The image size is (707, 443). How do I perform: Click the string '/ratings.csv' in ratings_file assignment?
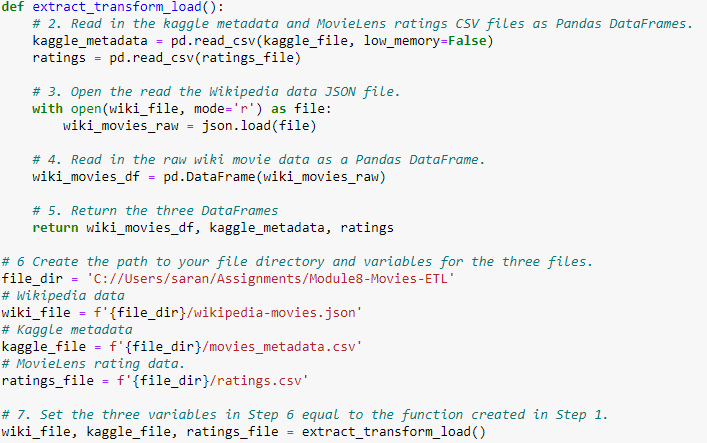[259, 381]
